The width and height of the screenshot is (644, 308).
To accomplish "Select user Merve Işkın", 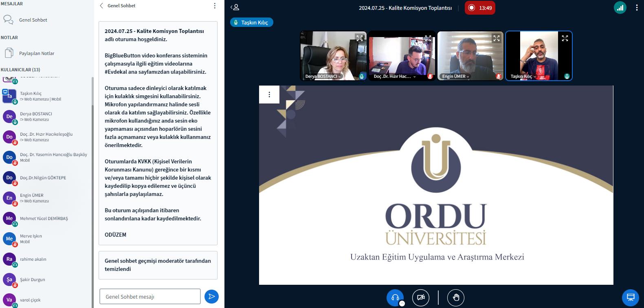I will click(x=46, y=239).
